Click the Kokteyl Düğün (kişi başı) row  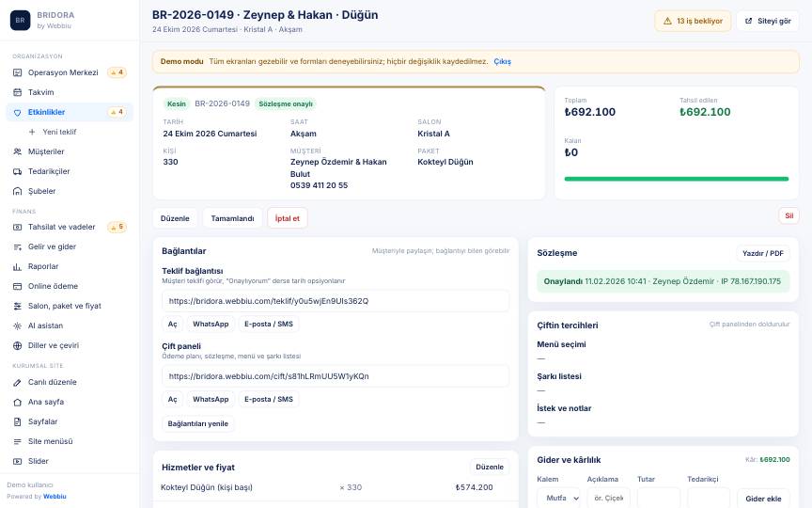point(336,487)
